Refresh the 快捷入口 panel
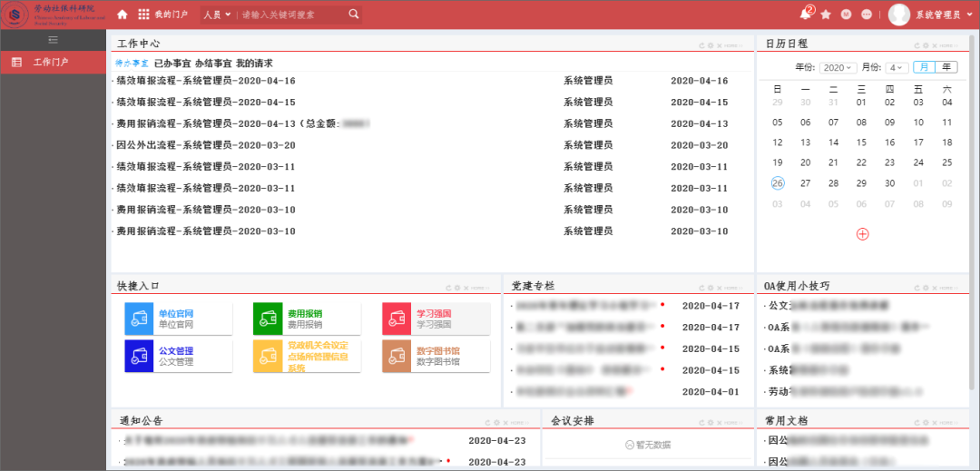Screen dimensions: 980x471 (449, 288)
